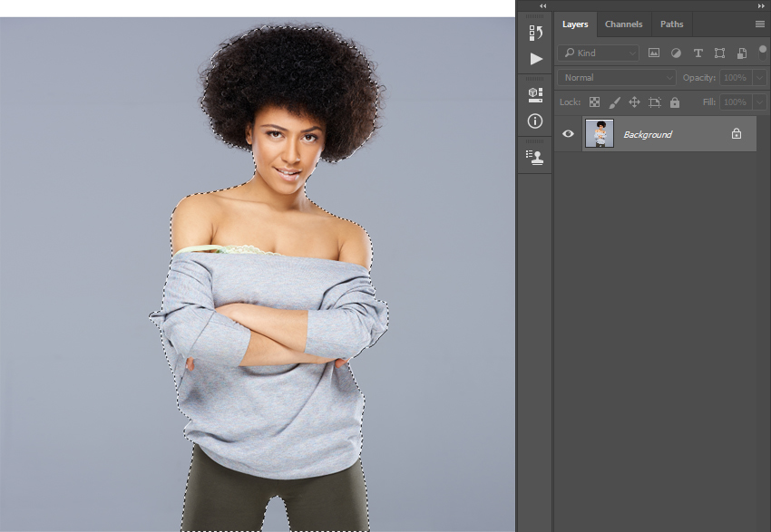Toggle lock transparent pixels

pyautogui.click(x=594, y=102)
